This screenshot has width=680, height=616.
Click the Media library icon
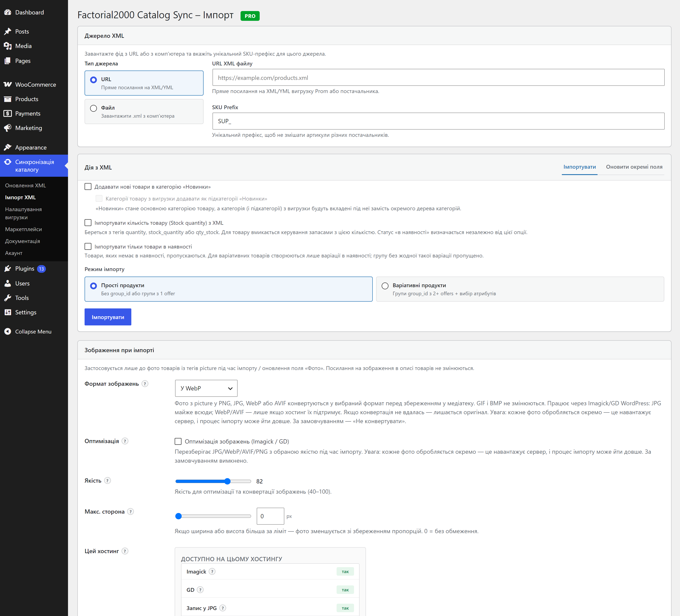click(8, 46)
